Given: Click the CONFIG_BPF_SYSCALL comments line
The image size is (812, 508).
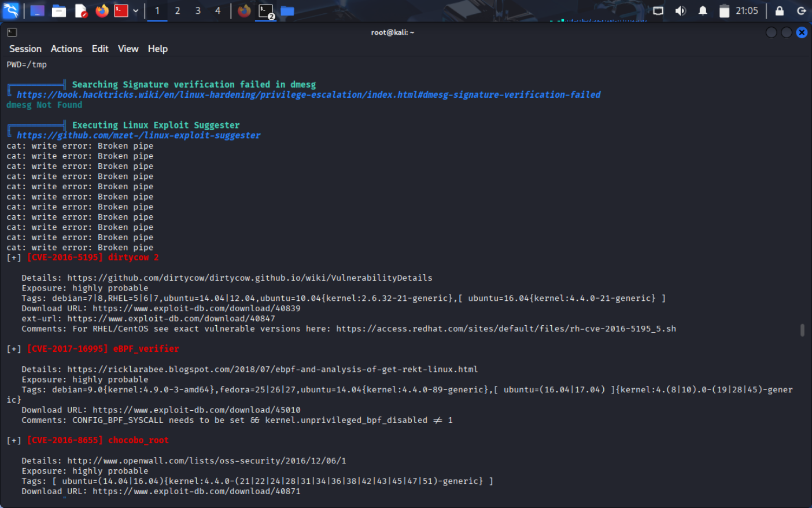Looking at the screenshot, I should tap(237, 420).
